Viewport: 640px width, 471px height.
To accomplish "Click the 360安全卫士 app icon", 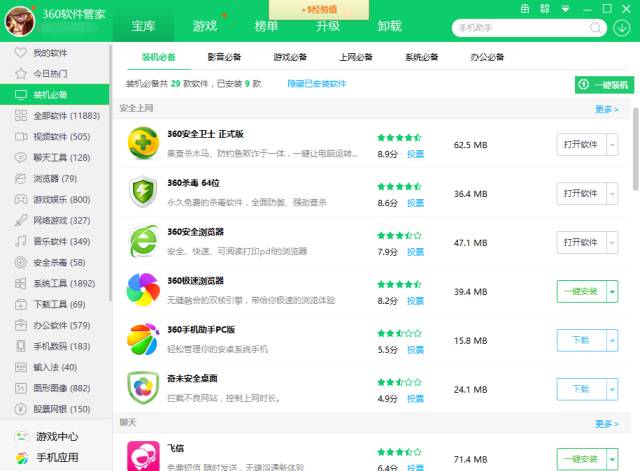I will tap(143, 143).
